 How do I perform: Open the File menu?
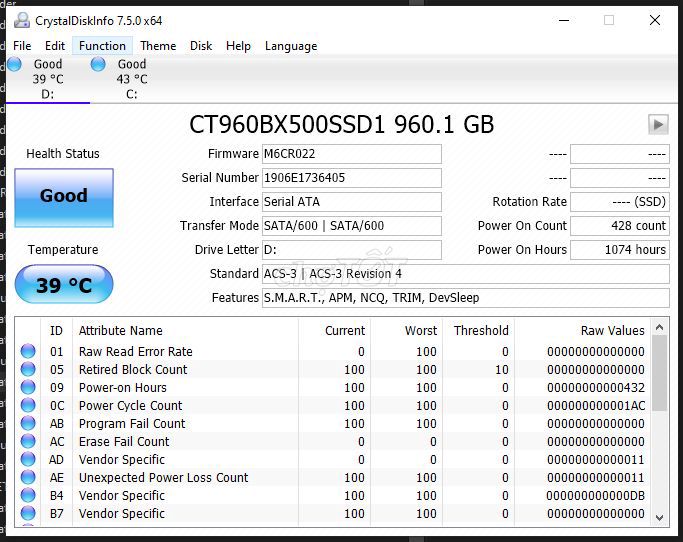[x=22, y=46]
